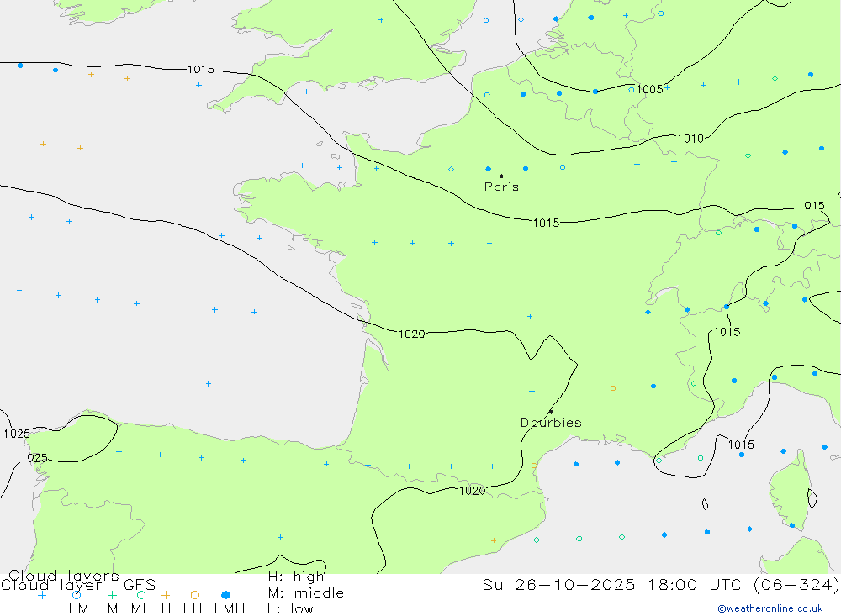Click the 'LMH' legend label
Viewport: 841px width, 616px height.
(x=230, y=609)
